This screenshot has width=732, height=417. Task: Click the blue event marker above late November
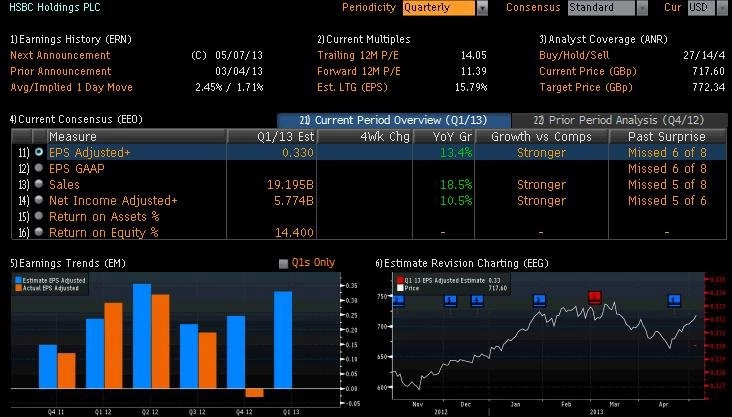click(450, 300)
